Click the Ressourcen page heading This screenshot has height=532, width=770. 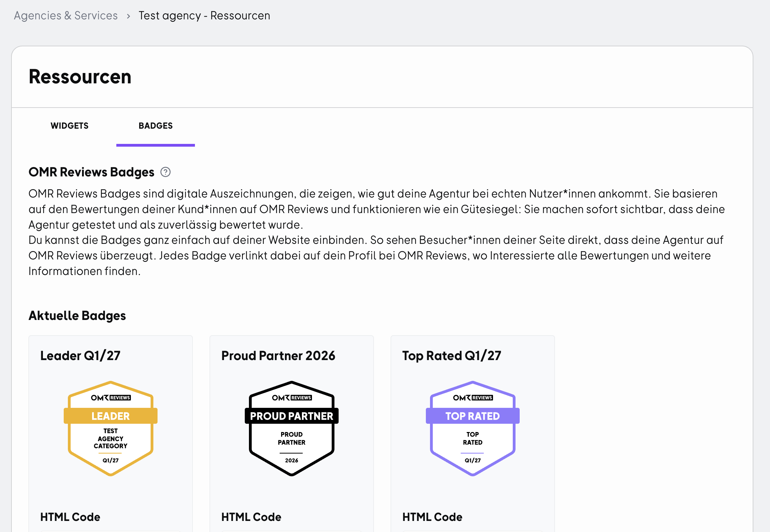coord(80,76)
